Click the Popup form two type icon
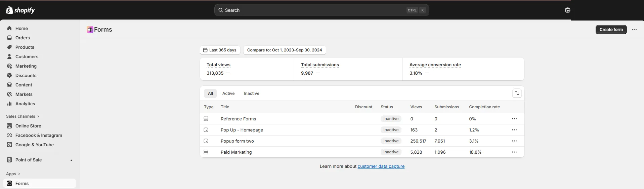 point(206,141)
